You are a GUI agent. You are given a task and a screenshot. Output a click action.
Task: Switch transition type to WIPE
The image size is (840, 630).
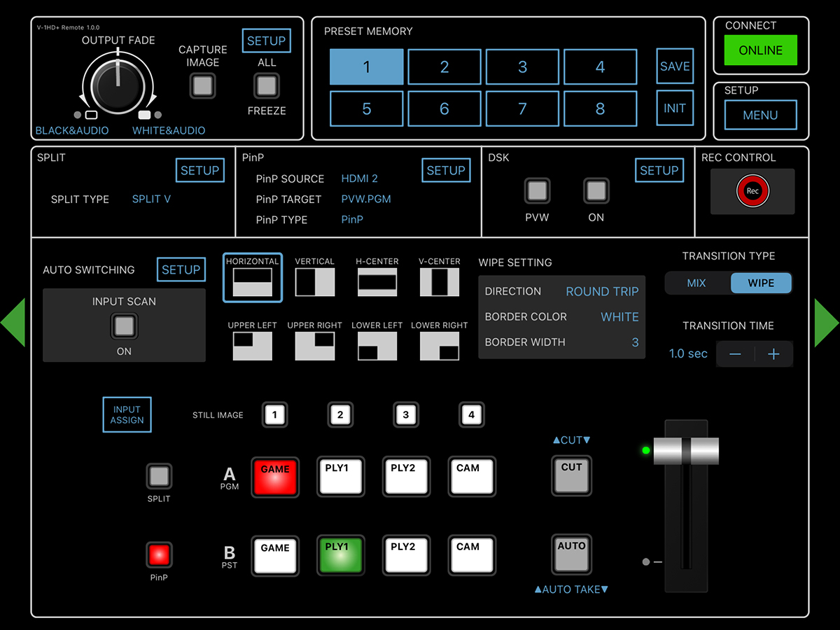coord(761,283)
